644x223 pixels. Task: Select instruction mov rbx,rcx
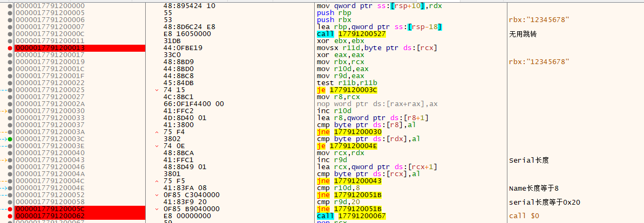338,62
